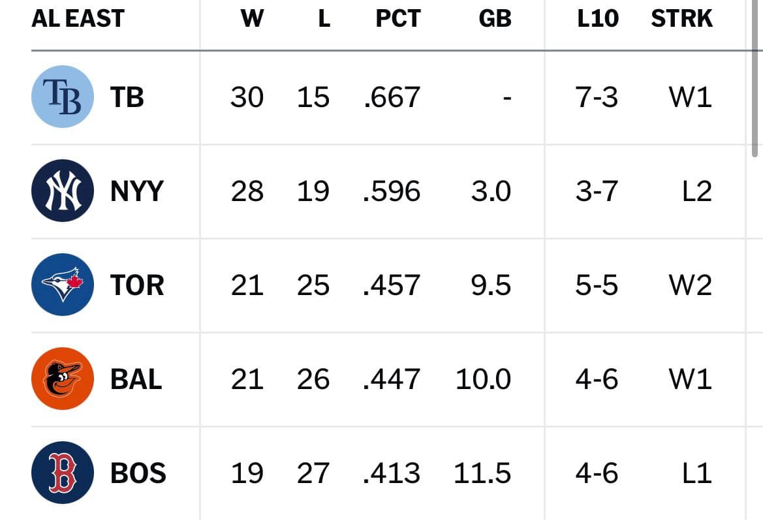Viewport: 763px width, 532px height.
Task: Open the BOS team link
Action: (138, 473)
